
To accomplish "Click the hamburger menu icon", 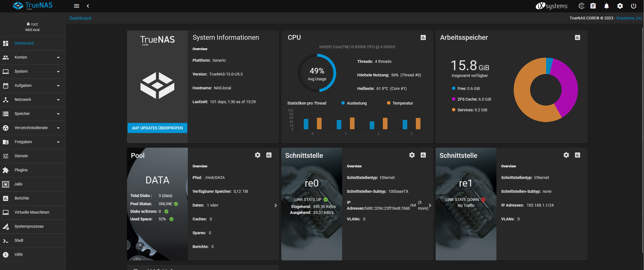I will pos(76,6).
